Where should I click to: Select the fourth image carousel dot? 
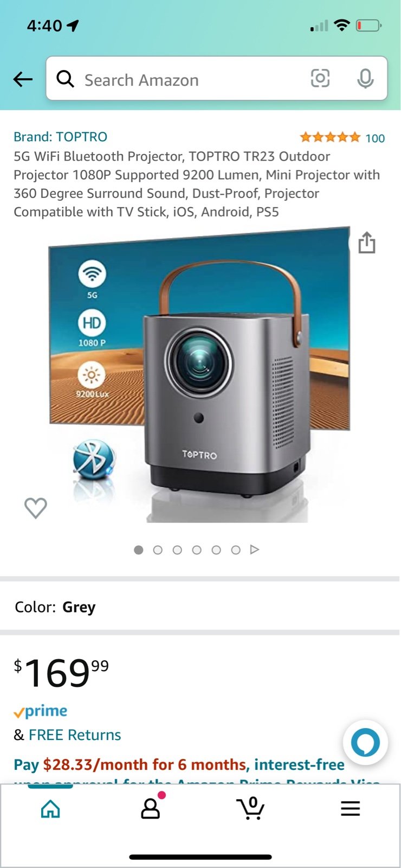pyautogui.click(x=197, y=550)
